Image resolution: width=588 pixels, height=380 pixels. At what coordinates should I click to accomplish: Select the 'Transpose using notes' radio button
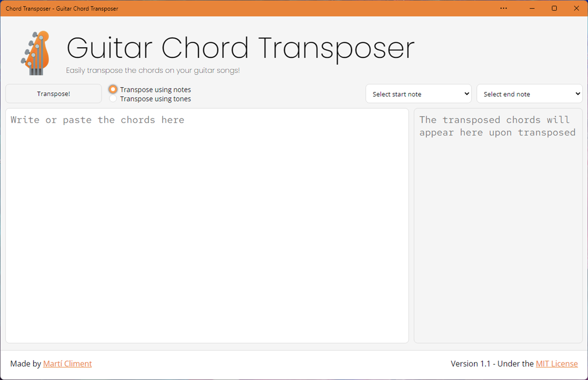113,89
